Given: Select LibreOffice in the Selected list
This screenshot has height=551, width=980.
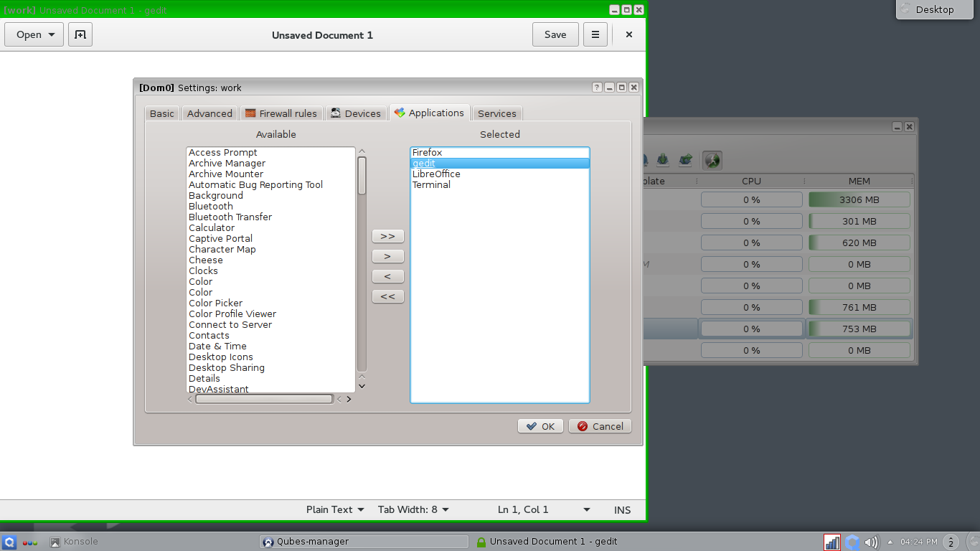Looking at the screenshot, I should [x=500, y=174].
